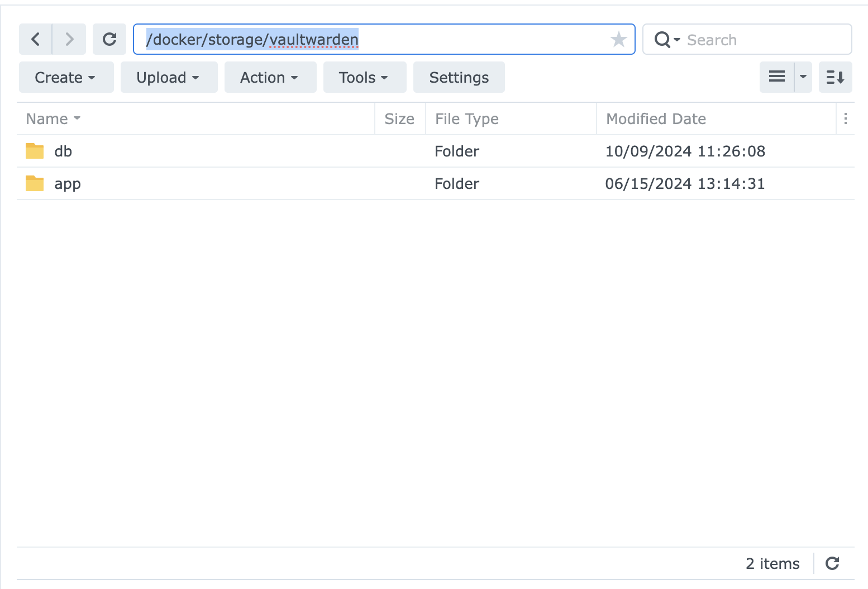Open the Action menu

tap(270, 77)
